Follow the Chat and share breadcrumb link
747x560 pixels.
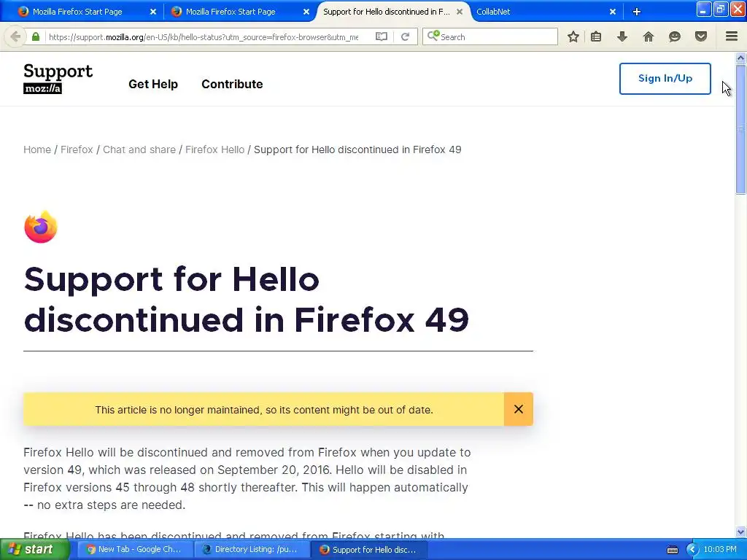[139, 149]
